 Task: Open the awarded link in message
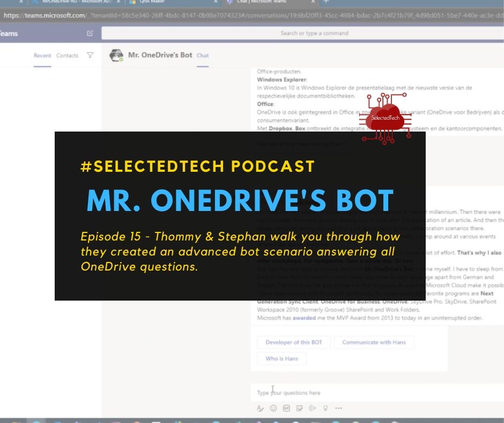(x=304, y=318)
